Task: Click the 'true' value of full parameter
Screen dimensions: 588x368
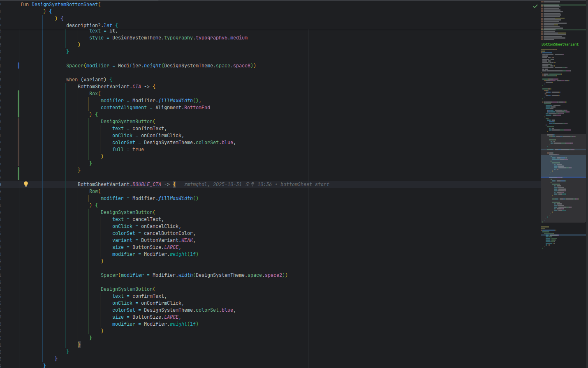Action: pos(138,149)
